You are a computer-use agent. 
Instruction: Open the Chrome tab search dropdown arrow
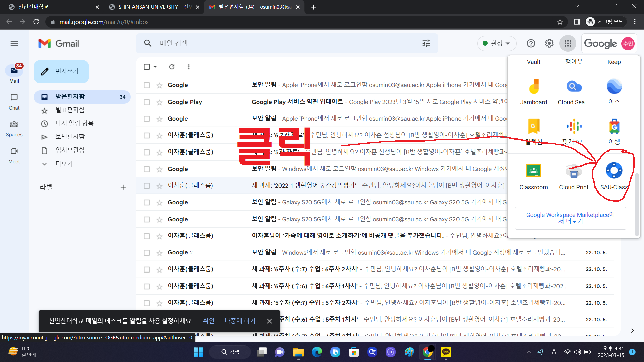[577, 6]
